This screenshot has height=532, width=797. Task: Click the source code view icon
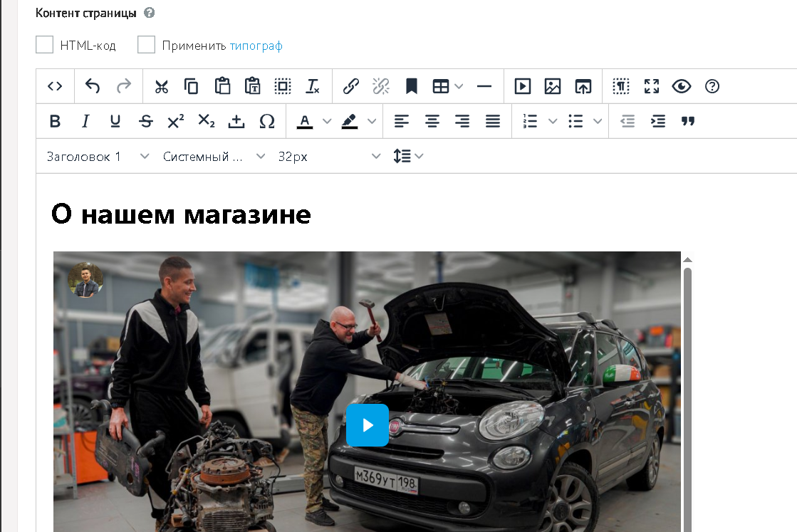[55, 86]
